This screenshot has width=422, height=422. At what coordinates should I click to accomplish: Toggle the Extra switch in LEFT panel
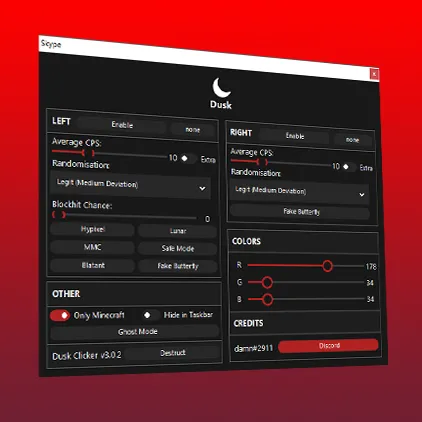pos(187,158)
